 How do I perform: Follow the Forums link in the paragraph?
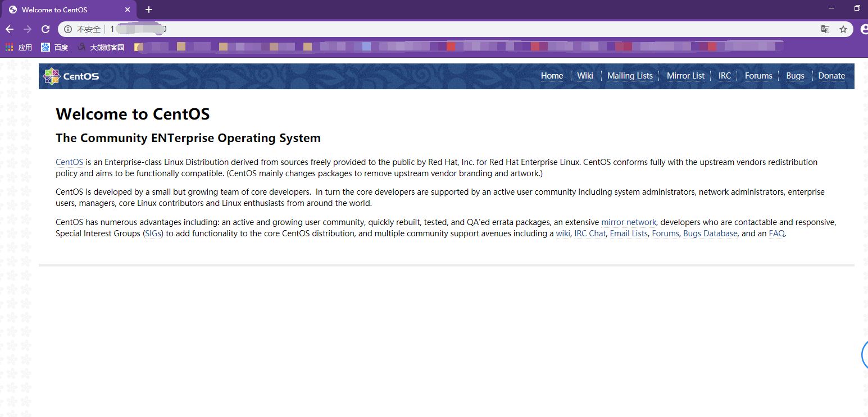click(665, 233)
